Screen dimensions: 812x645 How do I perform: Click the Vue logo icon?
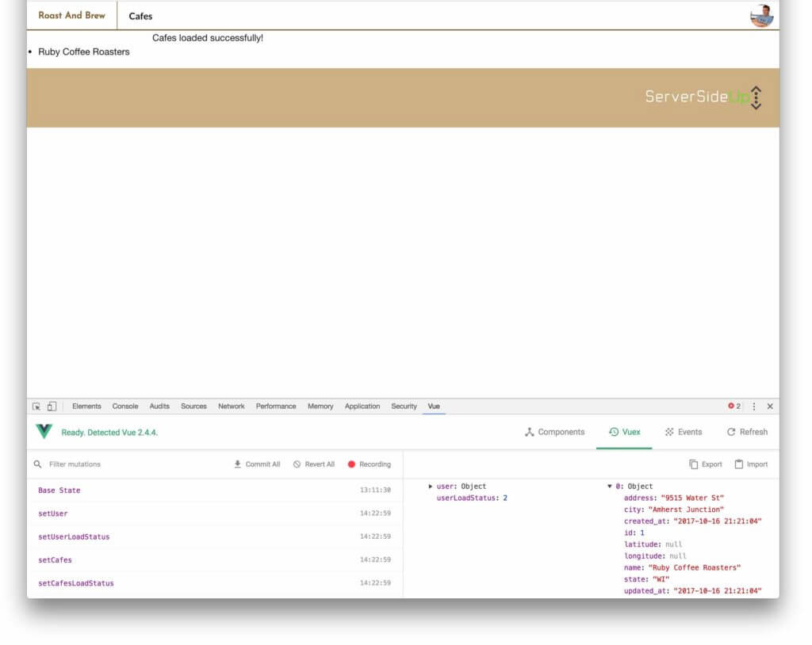(44, 431)
